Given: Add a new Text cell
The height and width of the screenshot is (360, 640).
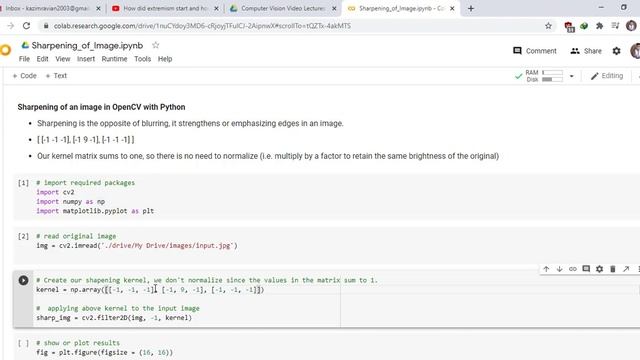Looking at the screenshot, I should point(56,76).
